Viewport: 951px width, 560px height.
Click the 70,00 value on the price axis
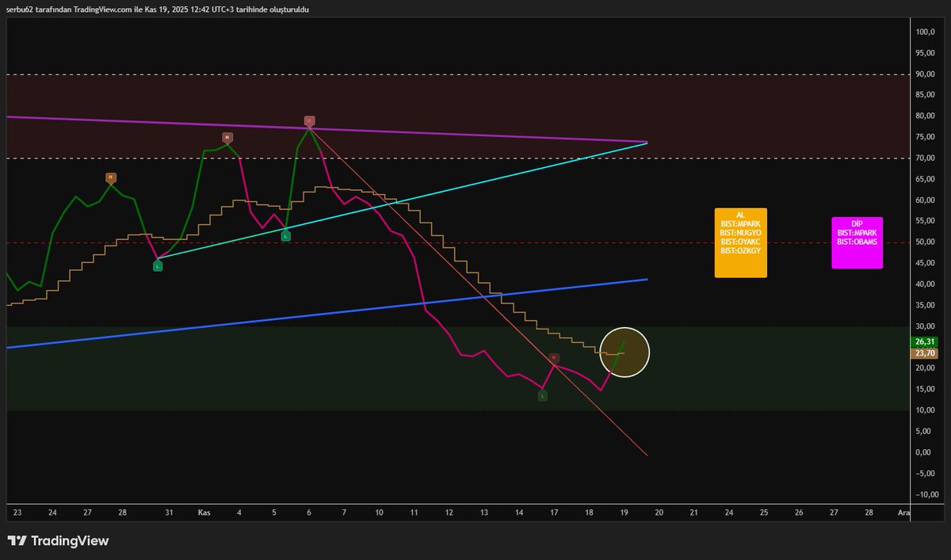(925, 158)
